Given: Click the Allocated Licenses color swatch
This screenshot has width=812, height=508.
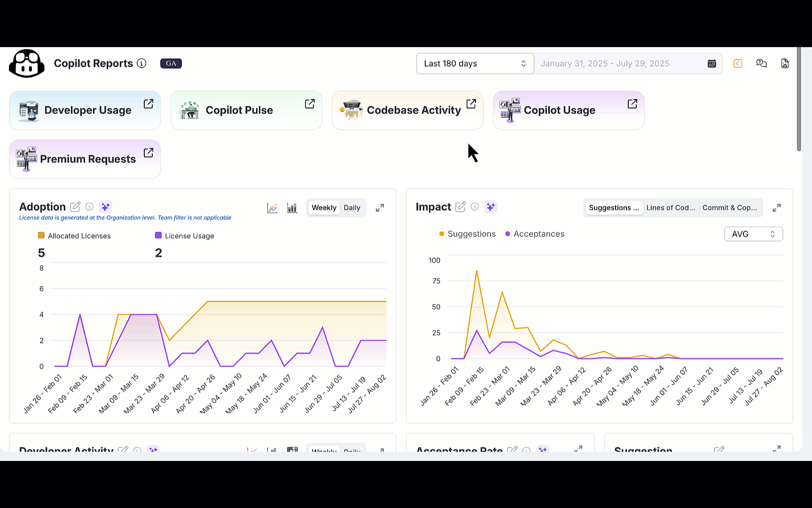Looking at the screenshot, I should [41, 236].
